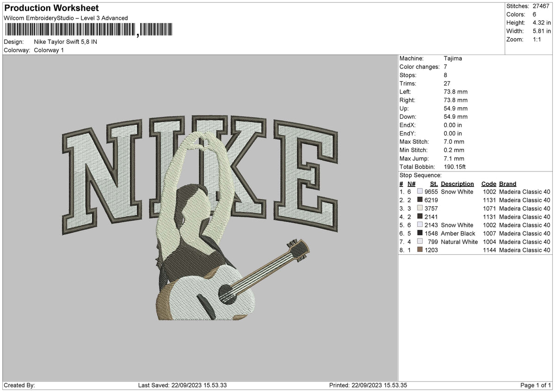Image resolution: width=555 pixels, height=392 pixels.
Task: Select the Colors value 6
Action: click(534, 14)
